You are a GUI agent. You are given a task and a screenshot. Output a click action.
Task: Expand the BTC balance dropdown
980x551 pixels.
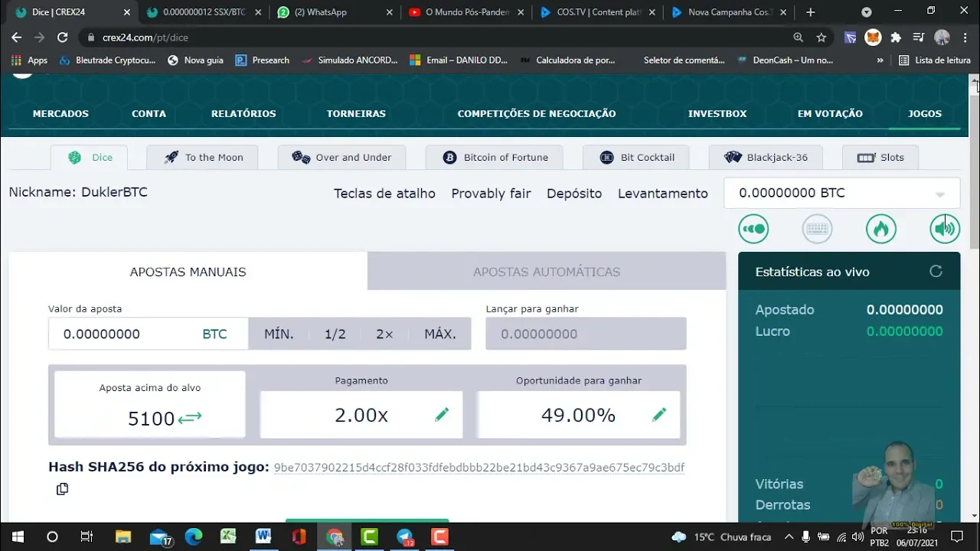pyautogui.click(x=939, y=194)
